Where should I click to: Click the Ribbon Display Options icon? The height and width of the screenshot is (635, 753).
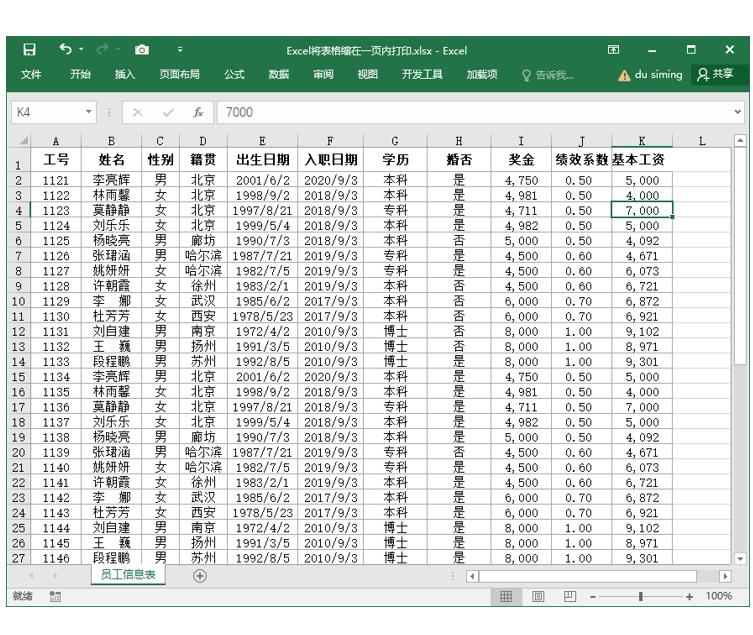[x=613, y=49]
